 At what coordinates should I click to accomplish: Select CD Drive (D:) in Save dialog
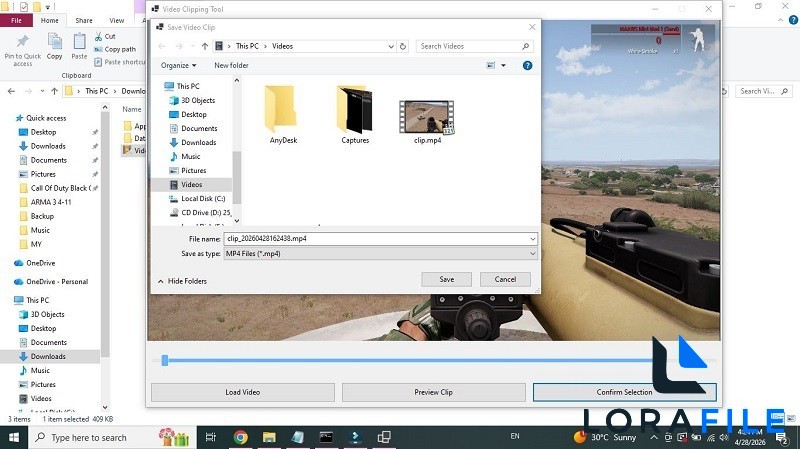click(205, 213)
